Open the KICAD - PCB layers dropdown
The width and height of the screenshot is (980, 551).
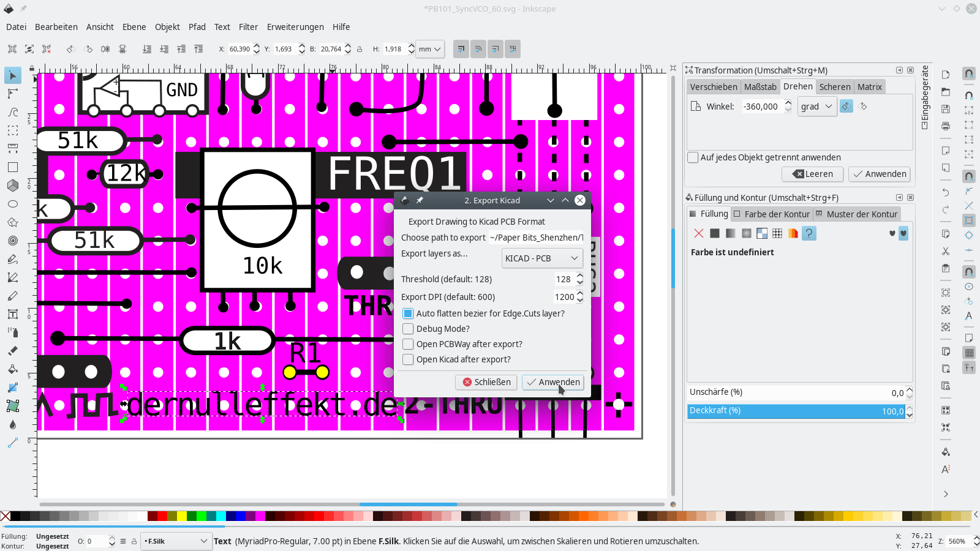542,258
